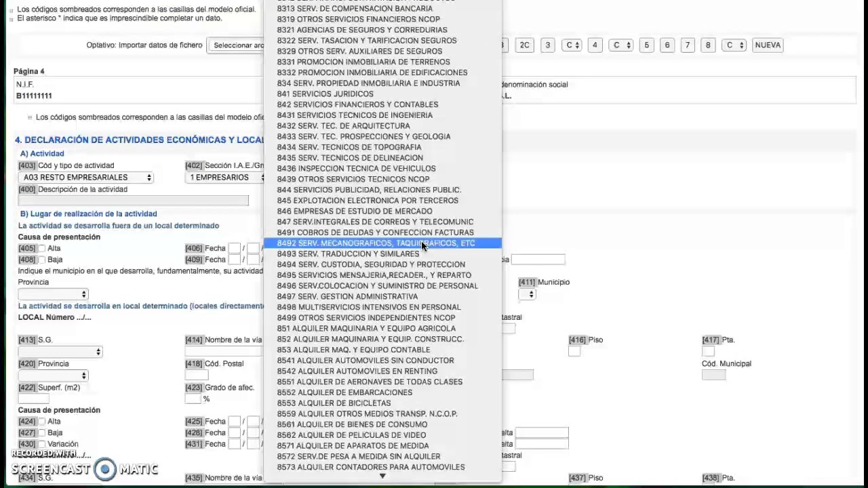
Task: Select 8431 SERVICIOS TECNICOS DE INGENIERIA
Action: click(x=382, y=115)
